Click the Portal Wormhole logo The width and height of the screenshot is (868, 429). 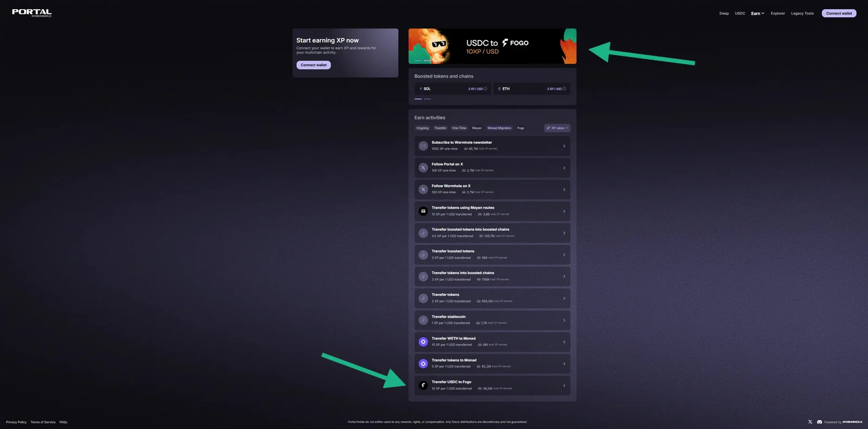[x=32, y=12]
